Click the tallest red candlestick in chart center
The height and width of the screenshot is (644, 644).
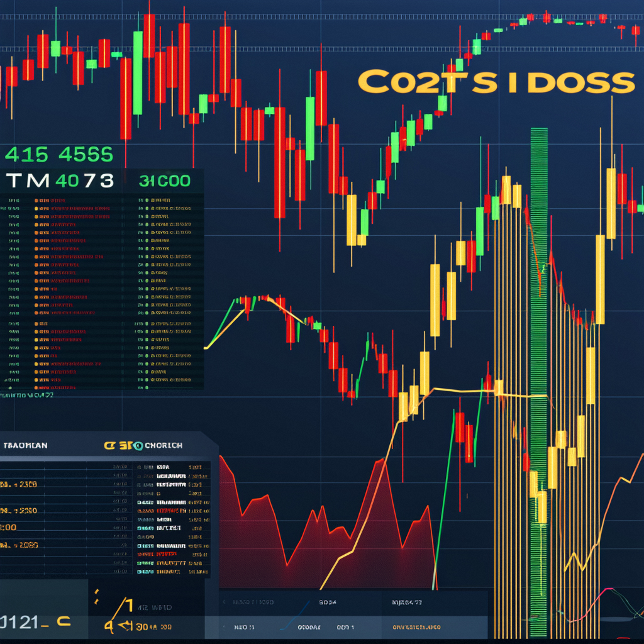point(280,162)
